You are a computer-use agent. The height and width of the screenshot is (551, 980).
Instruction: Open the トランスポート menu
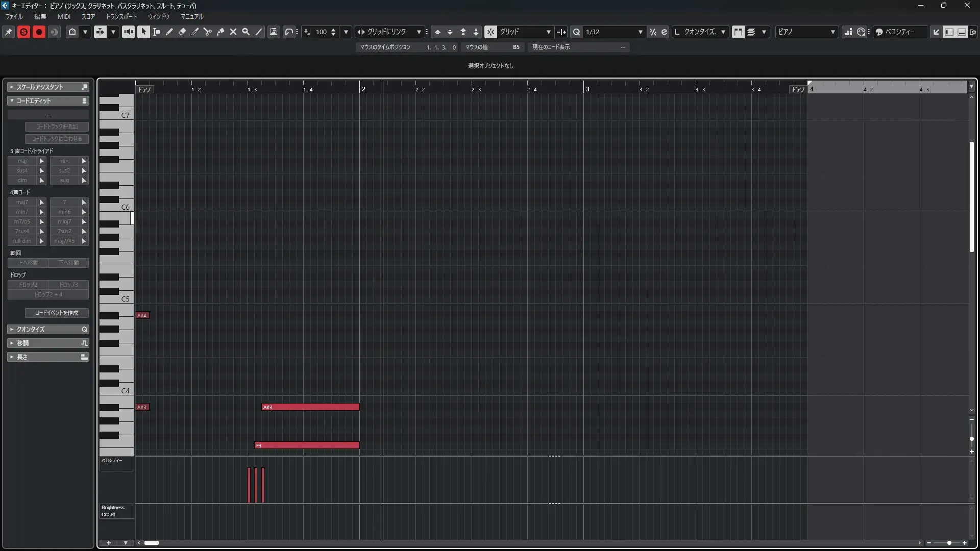pos(121,16)
